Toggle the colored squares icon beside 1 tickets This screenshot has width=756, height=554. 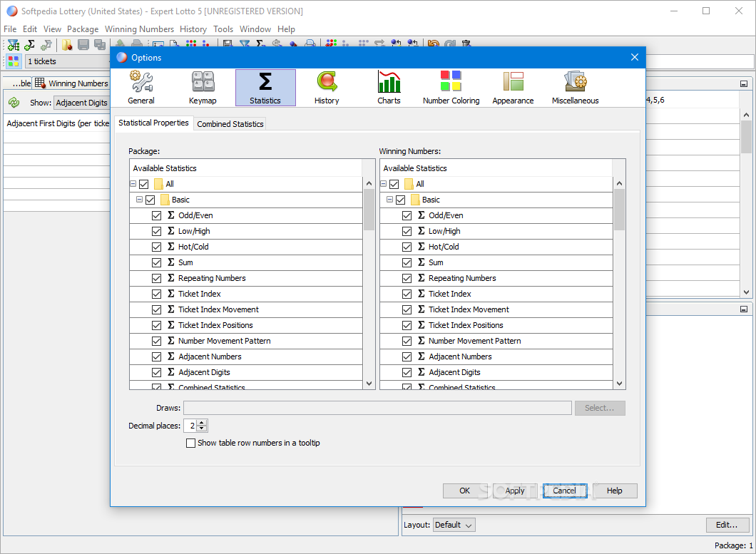[x=14, y=61]
